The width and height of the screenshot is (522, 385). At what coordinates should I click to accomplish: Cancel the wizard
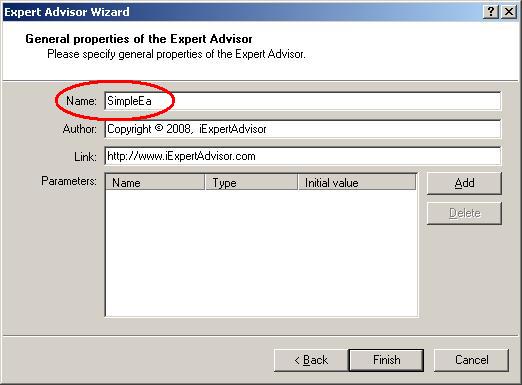click(x=471, y=360)
